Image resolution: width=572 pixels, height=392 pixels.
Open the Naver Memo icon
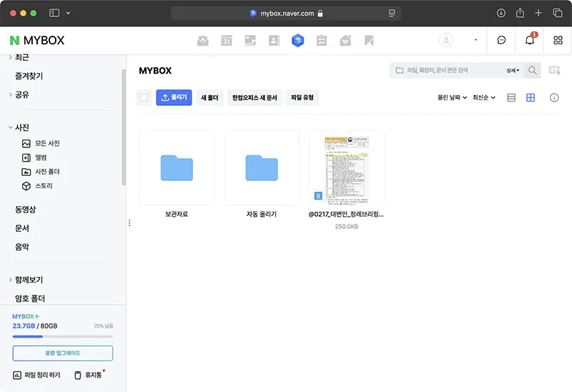[x=250, y=41]
